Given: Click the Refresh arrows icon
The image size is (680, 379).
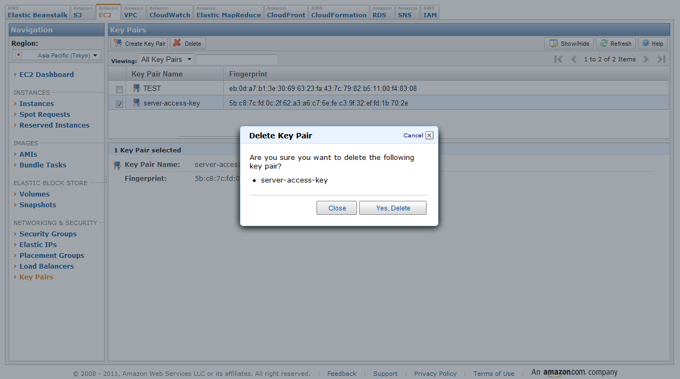Looking at the screenshot, I should tap(604, 43).
